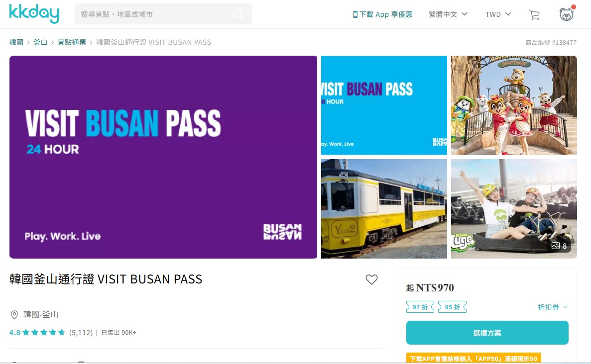Open the shopping cart
This screenshot has width=591, height=364.
[534, 15]
